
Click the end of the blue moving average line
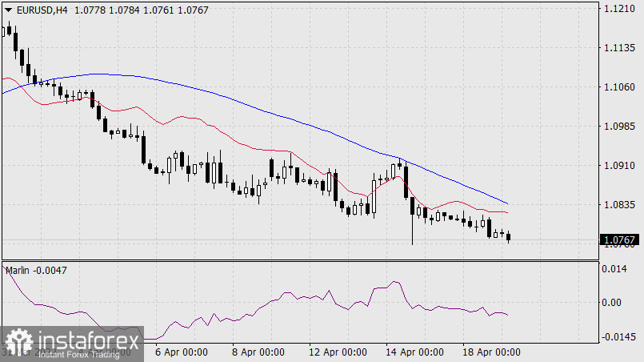(x=508, y=203)
